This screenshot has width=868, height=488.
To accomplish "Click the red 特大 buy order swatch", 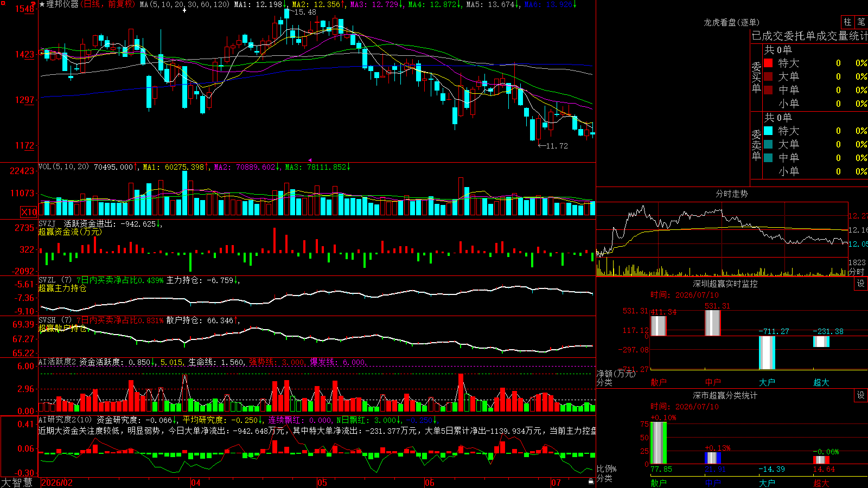I will [768, 63].
